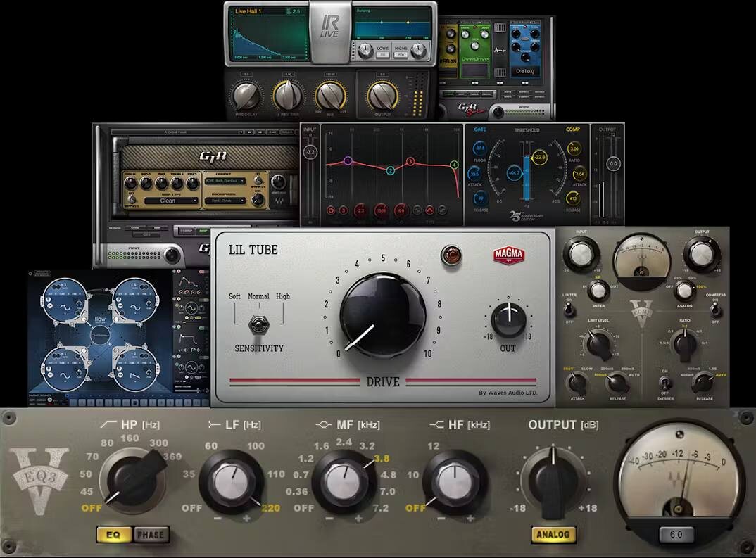Click the V-Comp limiter RELEASE knob
This screenshot has height=558, width=756.
617,383
